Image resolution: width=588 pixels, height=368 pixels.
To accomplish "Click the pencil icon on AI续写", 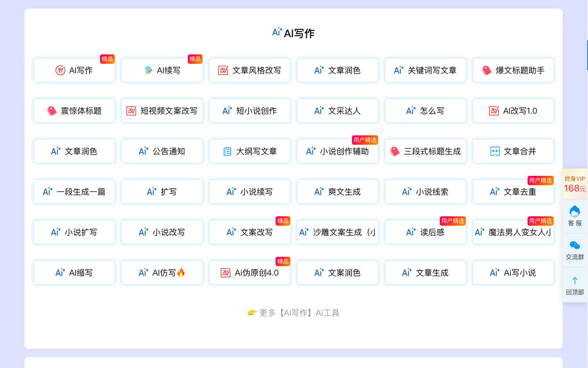I will coord(148,70).
